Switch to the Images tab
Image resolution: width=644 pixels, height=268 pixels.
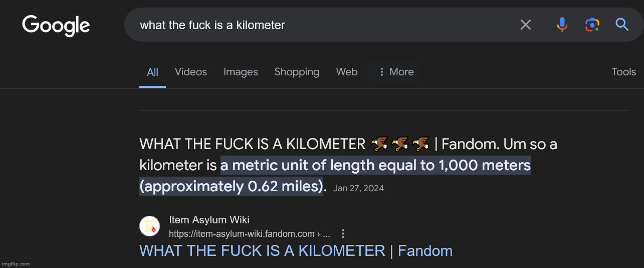click(241, 72)
